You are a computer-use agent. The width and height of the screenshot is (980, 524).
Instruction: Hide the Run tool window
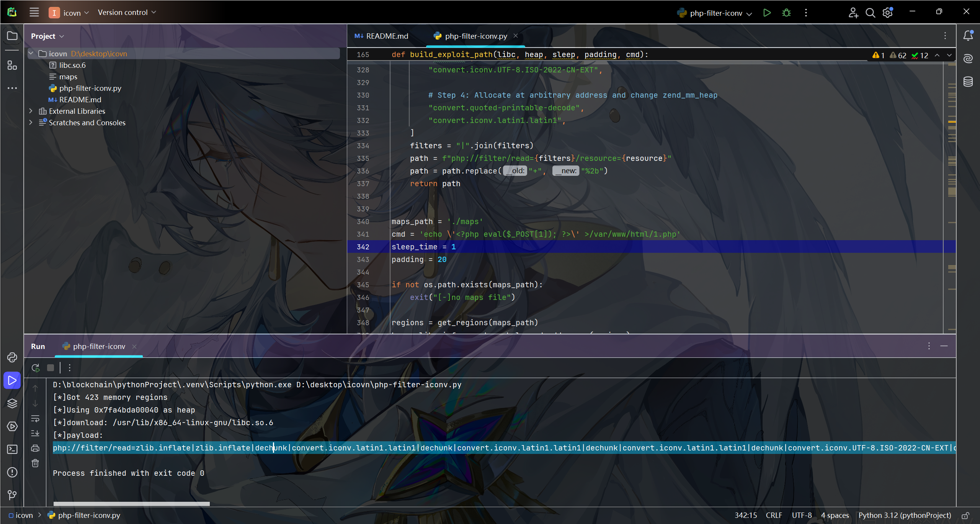[x=944, y=346]
